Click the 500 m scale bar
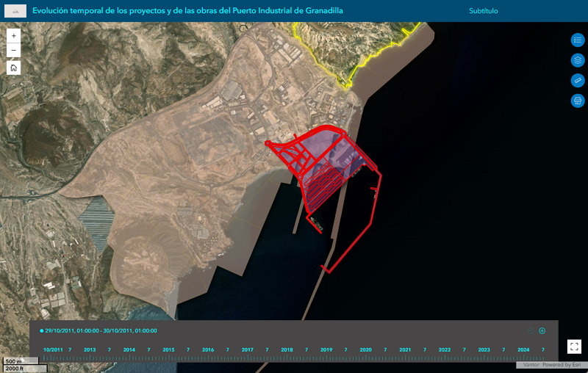 21,361
